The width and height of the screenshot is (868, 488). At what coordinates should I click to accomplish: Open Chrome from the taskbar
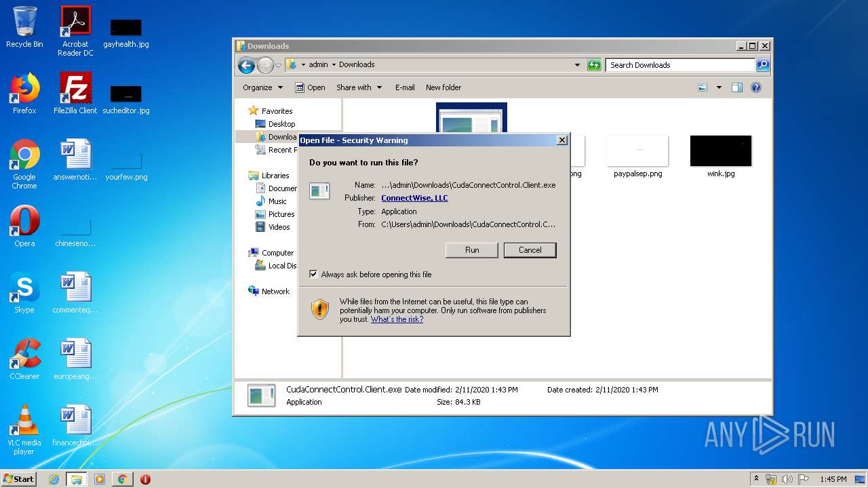(122, 479)
